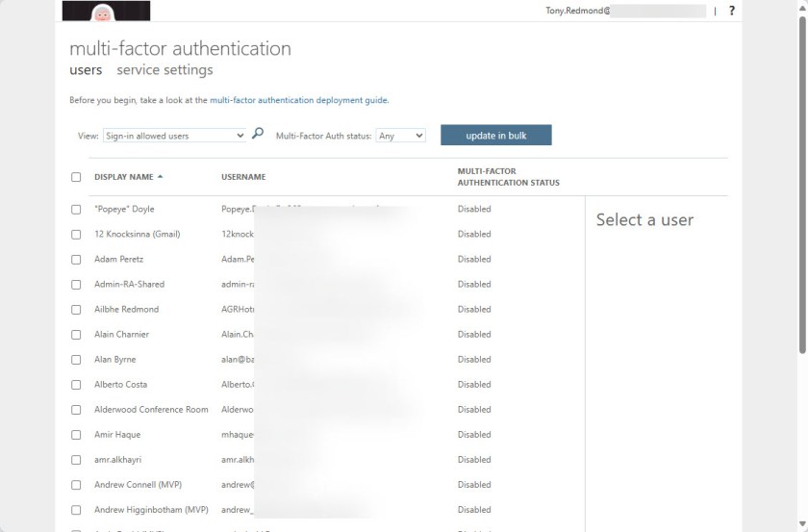Click the multi-factor authentication page title
The image size is (808, 532).
(x=181, y=48)
